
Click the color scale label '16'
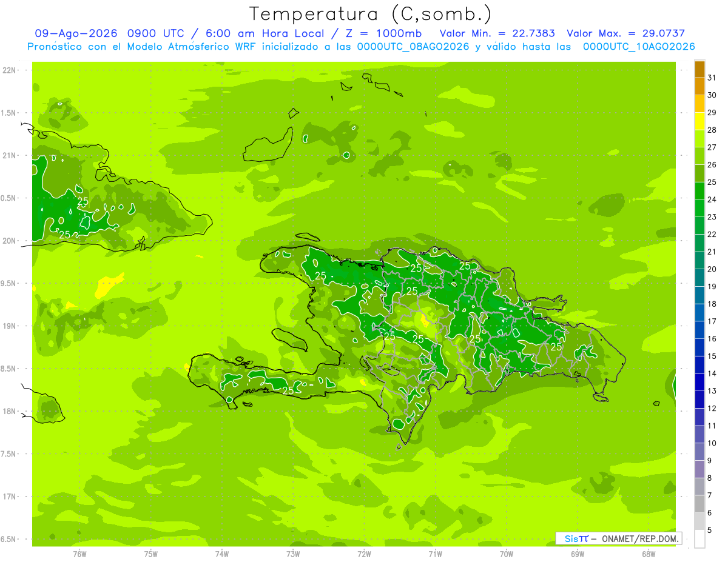pyautogui.click(x=712, y=339)
